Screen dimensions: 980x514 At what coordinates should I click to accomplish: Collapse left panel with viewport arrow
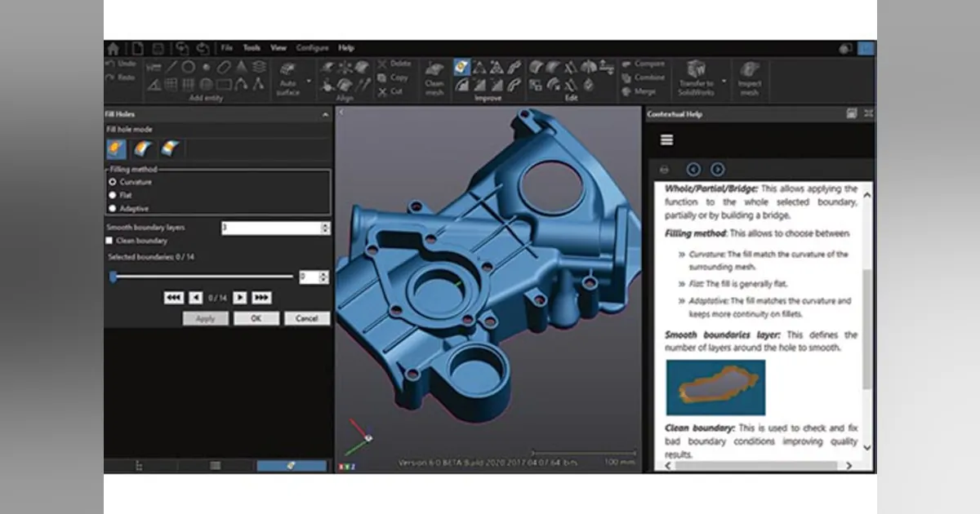[x=341, y=113]
